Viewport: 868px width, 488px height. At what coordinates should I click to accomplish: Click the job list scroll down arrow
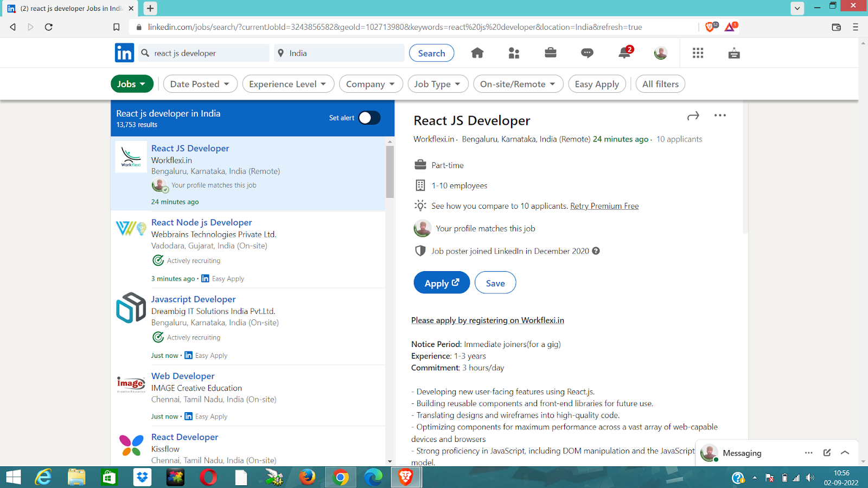pos(390,461)
